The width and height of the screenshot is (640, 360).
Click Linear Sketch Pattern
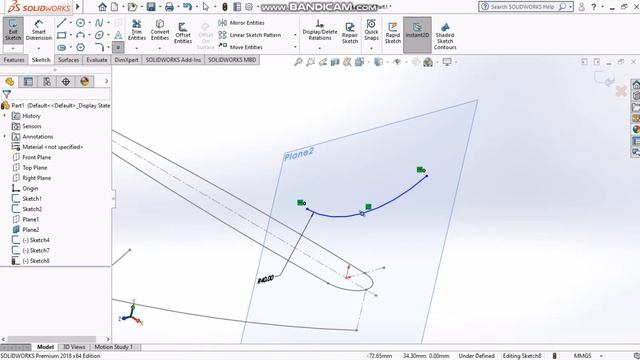click(x=250, y=35)
